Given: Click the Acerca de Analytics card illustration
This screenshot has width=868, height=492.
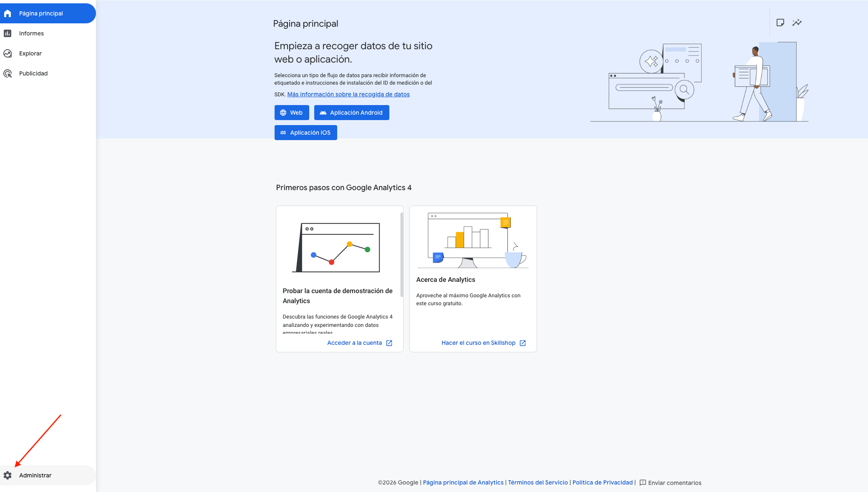Looking at the screenshot, I should click(x=473, y=240).
